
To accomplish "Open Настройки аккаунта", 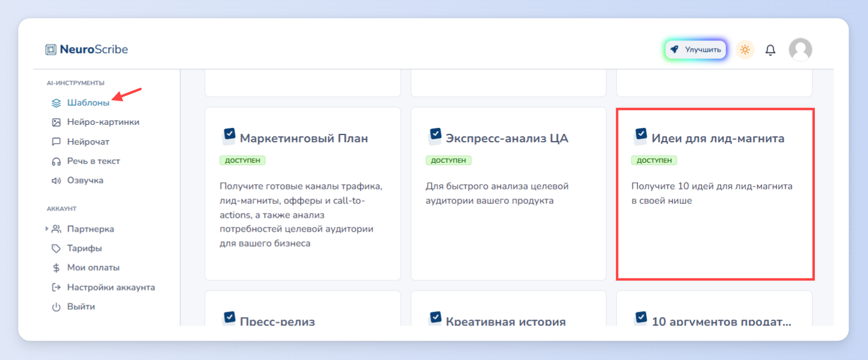I will point(111,288).
